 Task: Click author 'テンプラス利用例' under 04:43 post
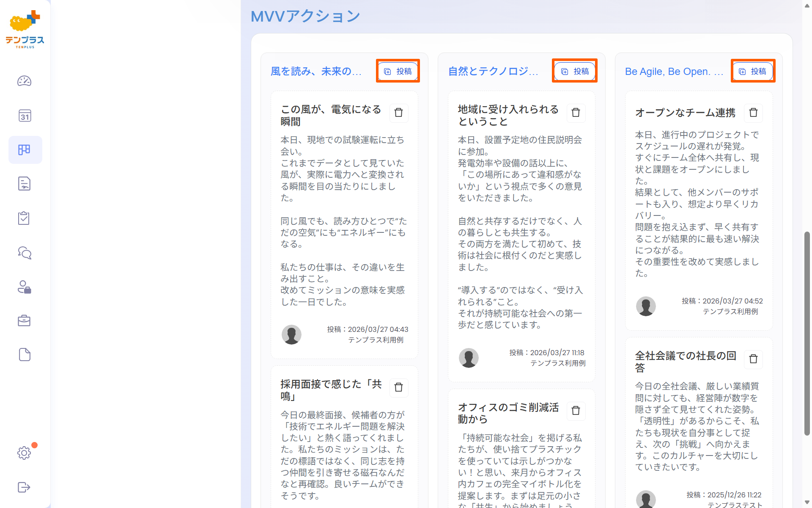(376, 340)
